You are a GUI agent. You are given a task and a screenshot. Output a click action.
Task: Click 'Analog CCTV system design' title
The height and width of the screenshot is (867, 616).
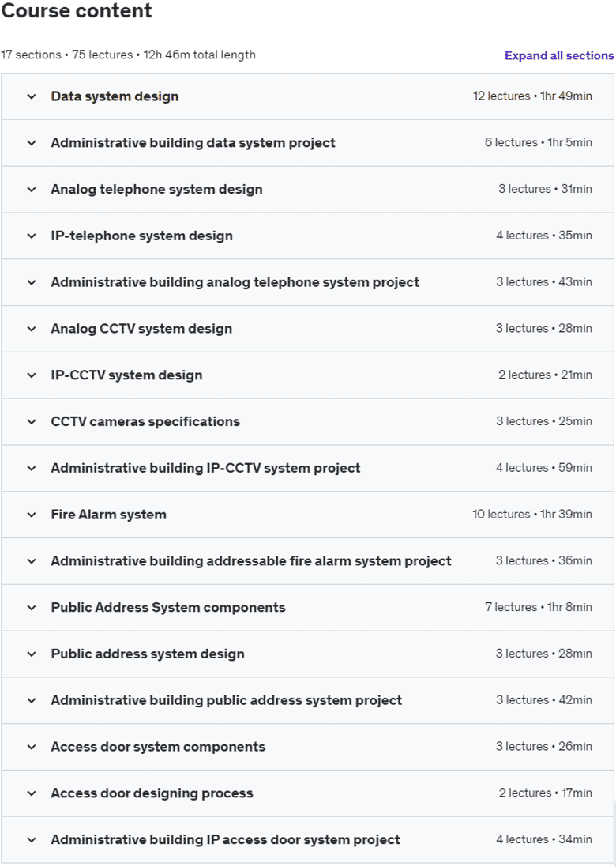141,329
